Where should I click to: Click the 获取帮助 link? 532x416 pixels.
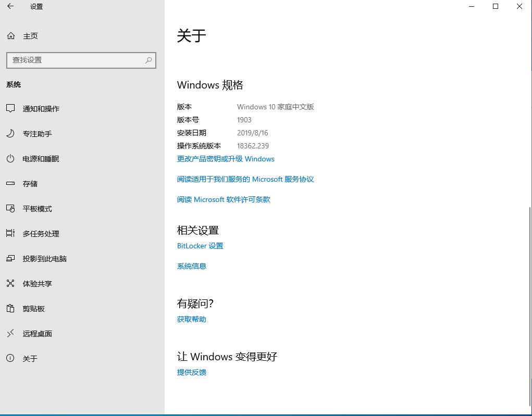192,319
